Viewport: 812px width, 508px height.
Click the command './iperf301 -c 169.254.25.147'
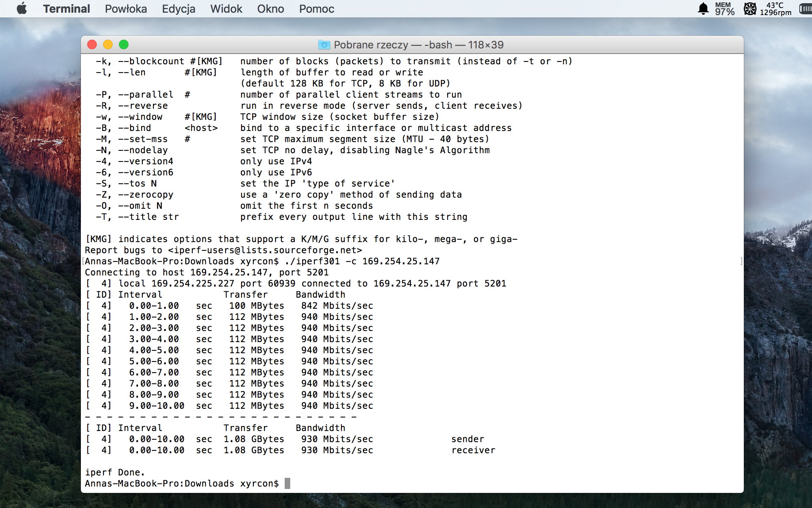362,261
